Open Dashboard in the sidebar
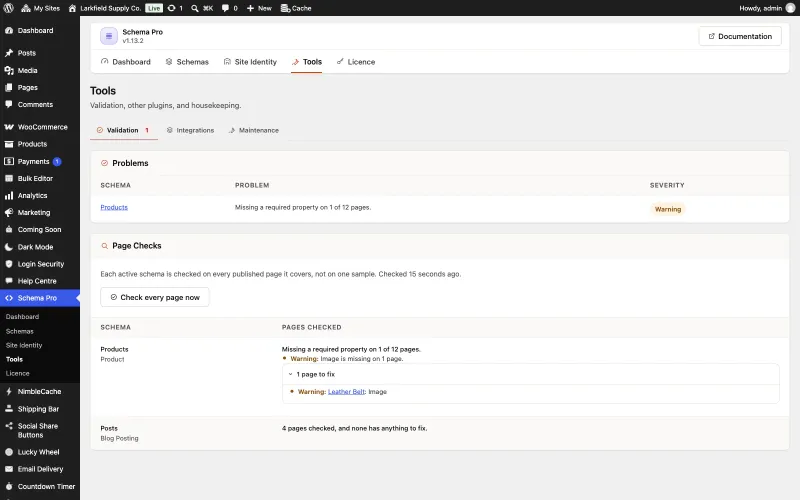The height and width of the screenshot is (500, 800). [x=40, y=31]
